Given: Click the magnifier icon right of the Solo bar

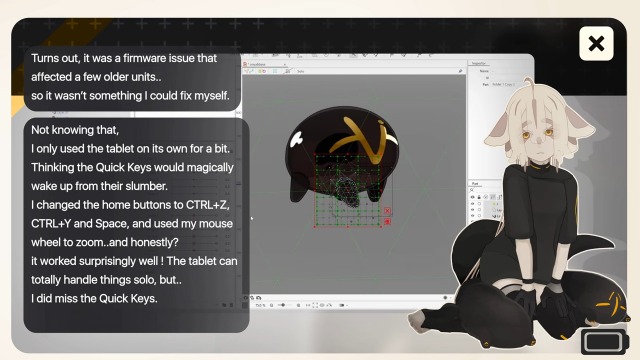Looking at the screenshot, I should coord(460,71).
